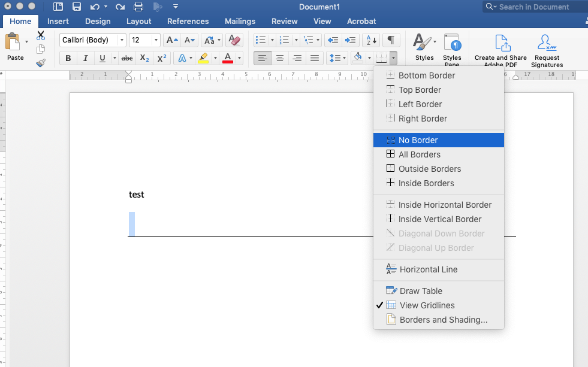Redo the last action
588x367 pixels.
[120, 7]
